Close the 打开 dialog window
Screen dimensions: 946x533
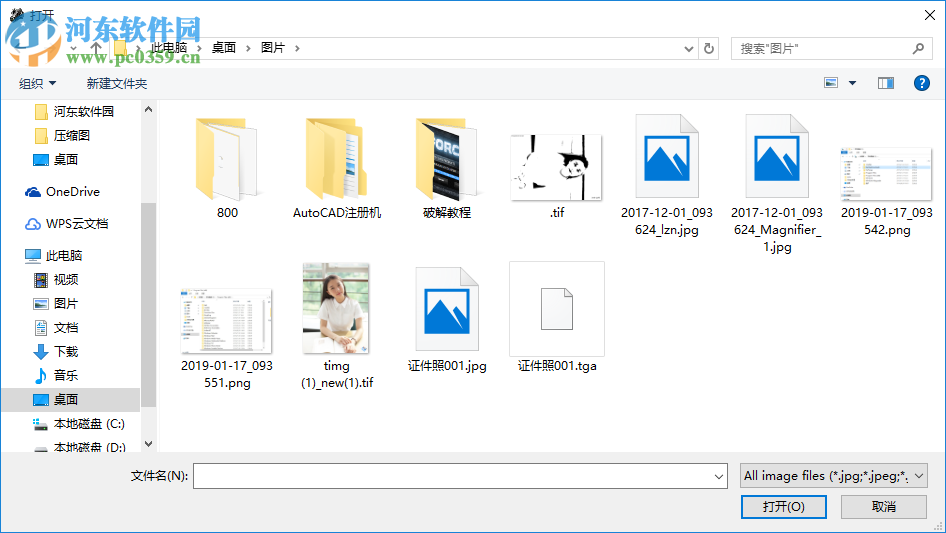tap(930, 14)
